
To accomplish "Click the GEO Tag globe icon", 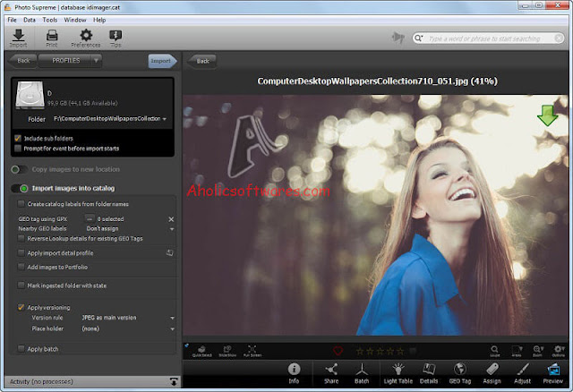I will (459, 373).
